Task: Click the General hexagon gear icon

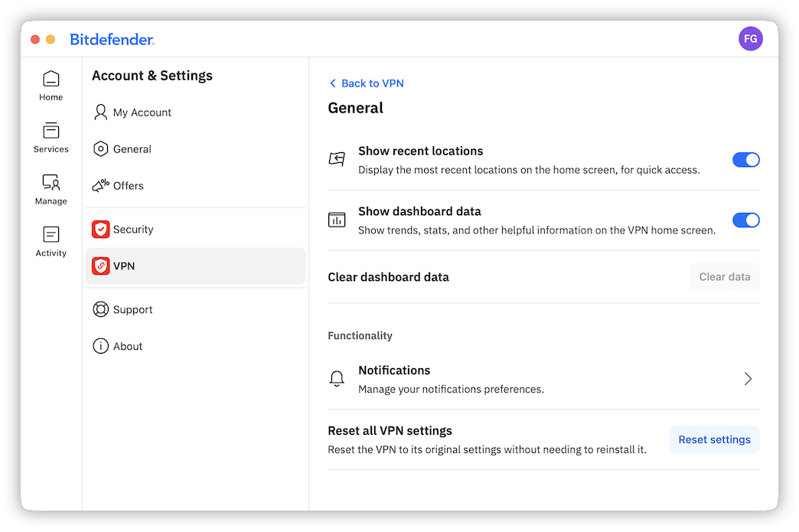Action: click(x=100, y=149)
